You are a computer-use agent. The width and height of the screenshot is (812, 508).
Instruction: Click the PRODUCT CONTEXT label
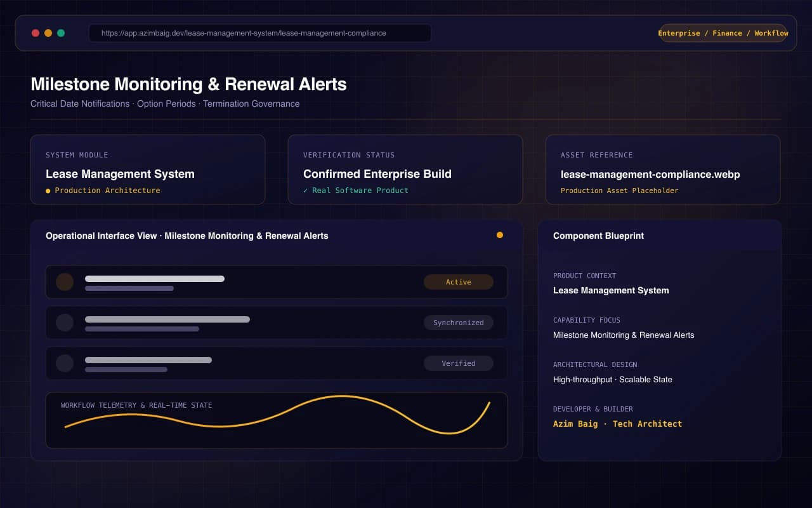pyautogui.click(x=584, y=276)
